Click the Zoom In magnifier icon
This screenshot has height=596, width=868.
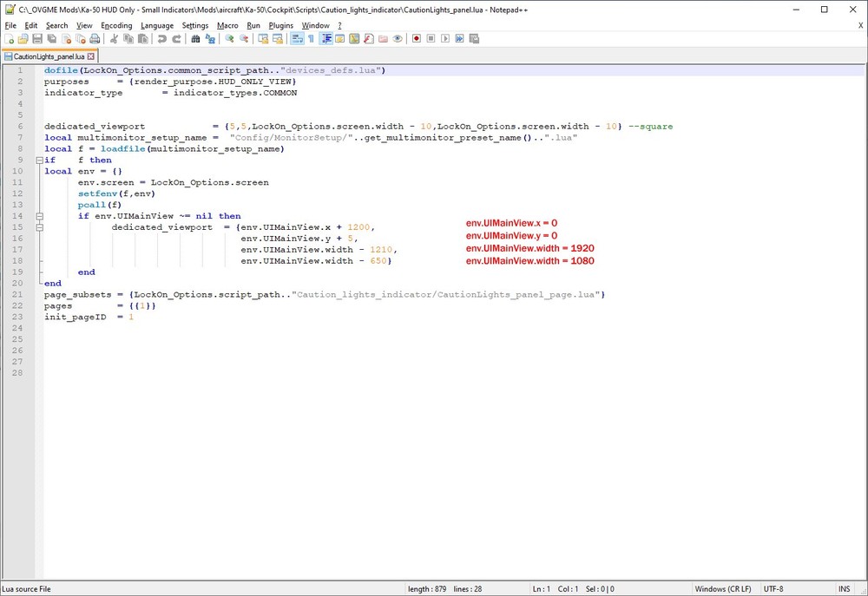[230, 39]
